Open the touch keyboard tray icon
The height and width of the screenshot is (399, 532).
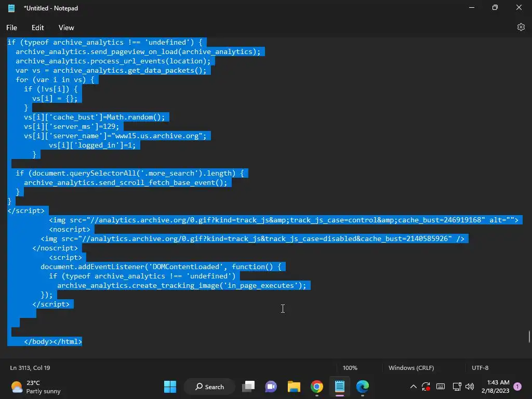coord(441,387)
